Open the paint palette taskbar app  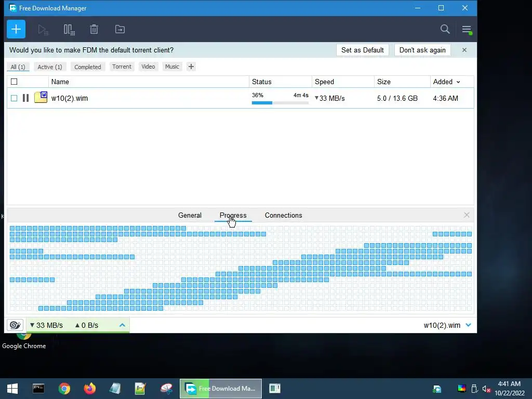pyautogui.click(x=166, y=389)
